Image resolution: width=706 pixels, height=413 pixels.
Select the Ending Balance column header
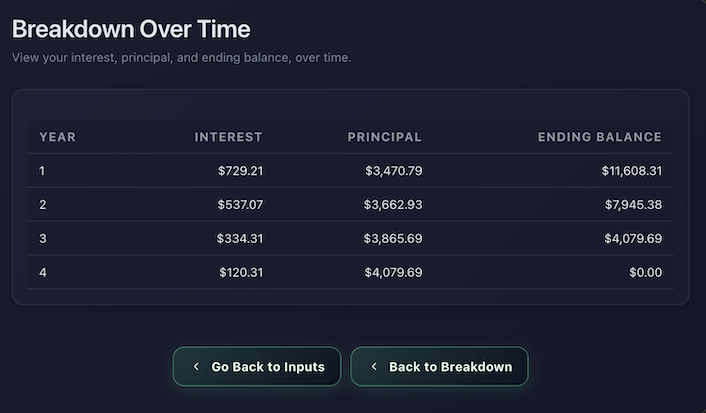599,137
